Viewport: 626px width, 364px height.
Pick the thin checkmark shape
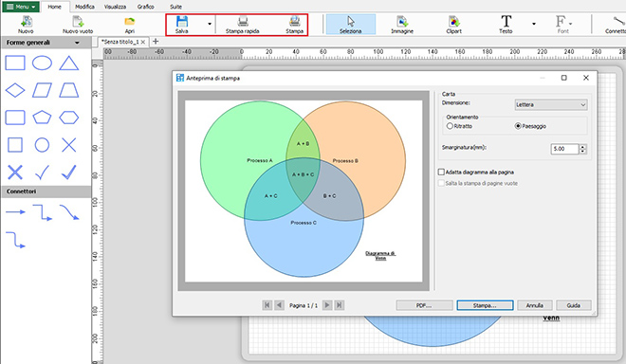(x=42, y=173)
